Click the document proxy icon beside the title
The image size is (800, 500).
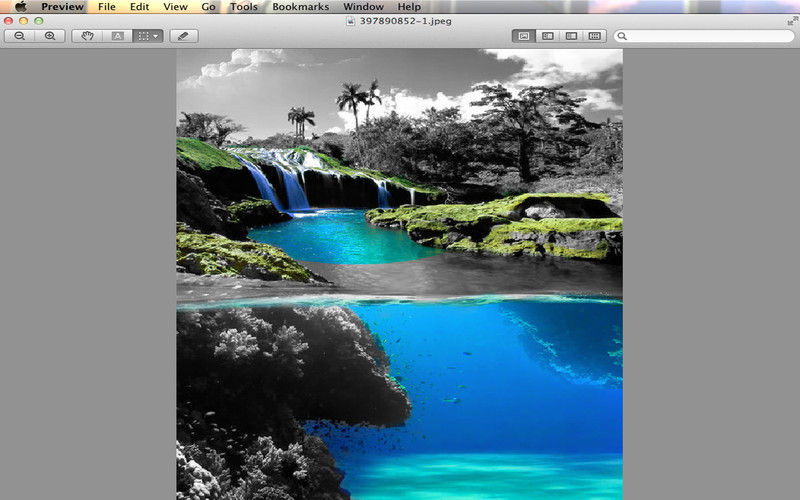click(x=351, y=21)
